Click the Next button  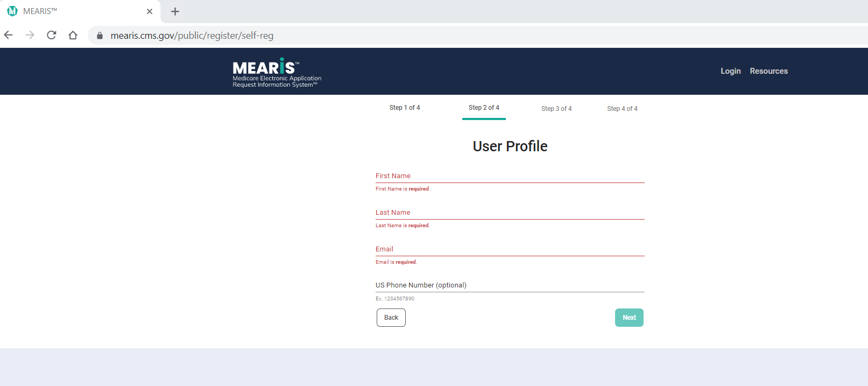tap(629, 318)
